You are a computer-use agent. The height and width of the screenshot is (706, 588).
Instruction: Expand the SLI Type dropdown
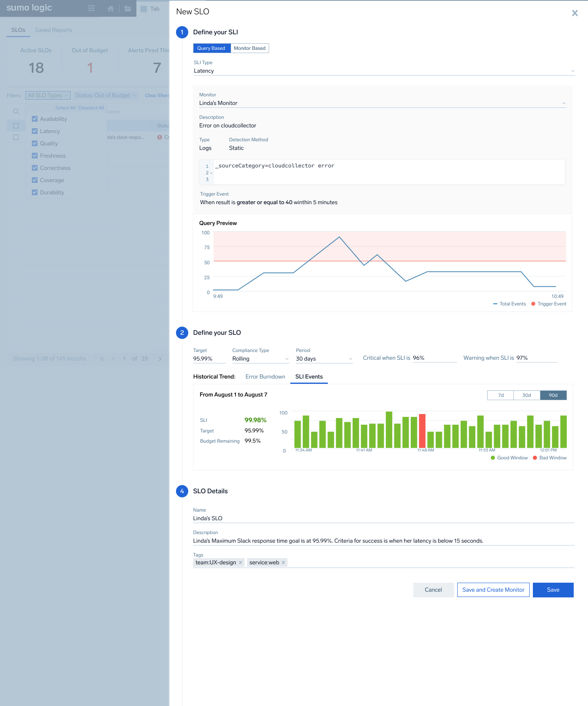[572, 71]
